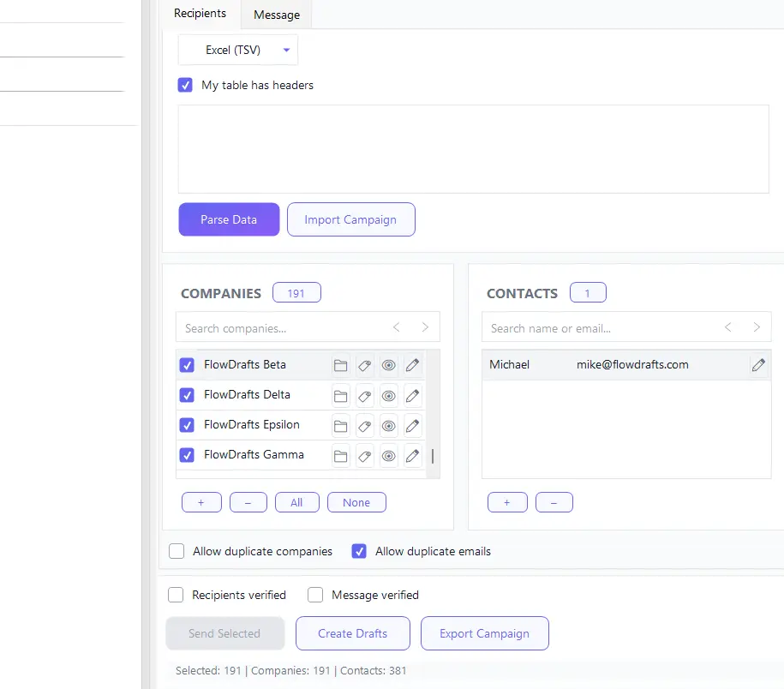
Task: Click the previous page chevron in Contacts search
Action: 728,327
